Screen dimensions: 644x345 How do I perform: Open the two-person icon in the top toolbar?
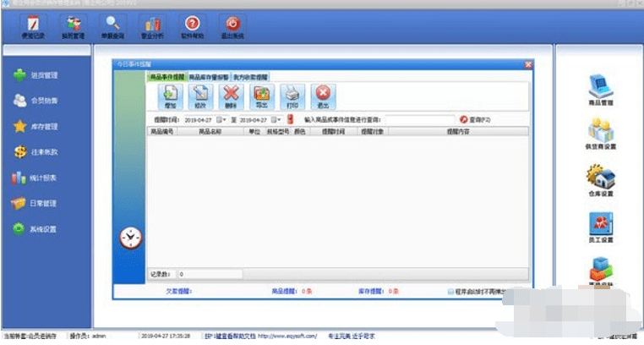point(74,27)
